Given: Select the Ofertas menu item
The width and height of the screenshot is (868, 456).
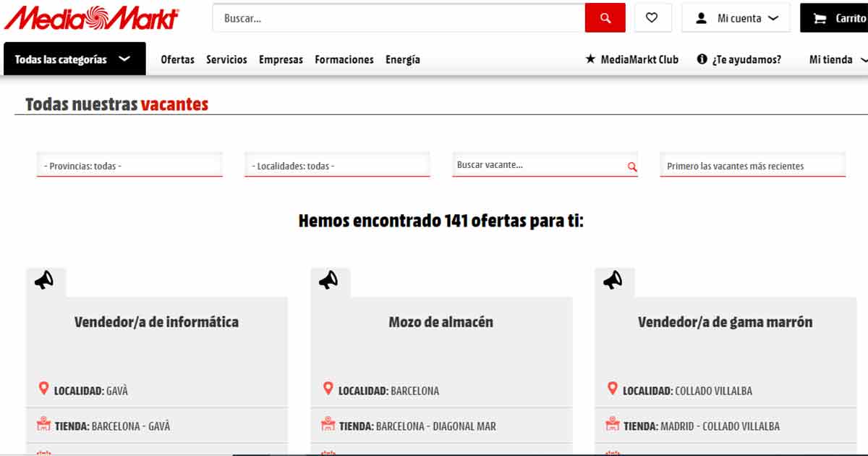Looking at the screenshot, I should pos(177,59).
